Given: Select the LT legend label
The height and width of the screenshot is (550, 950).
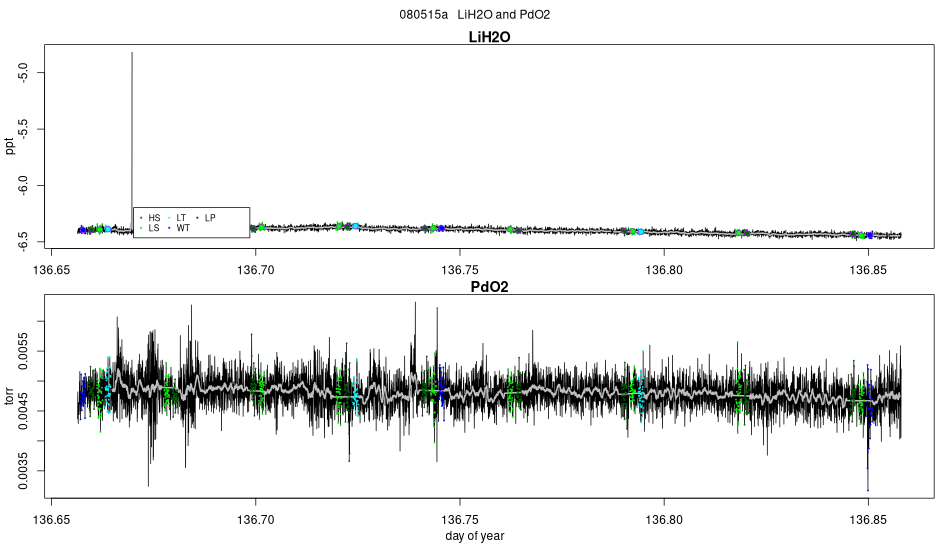Looking at the screenshot, I should point(181,218).
